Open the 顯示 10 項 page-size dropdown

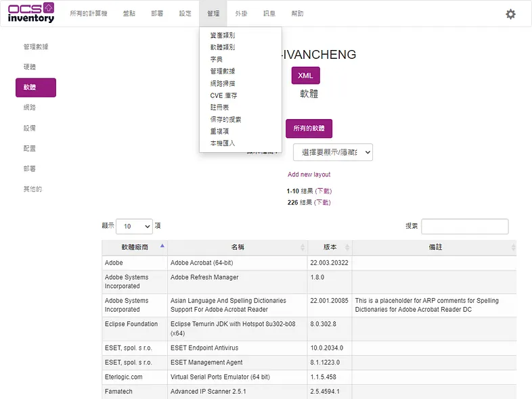[134, 226]
